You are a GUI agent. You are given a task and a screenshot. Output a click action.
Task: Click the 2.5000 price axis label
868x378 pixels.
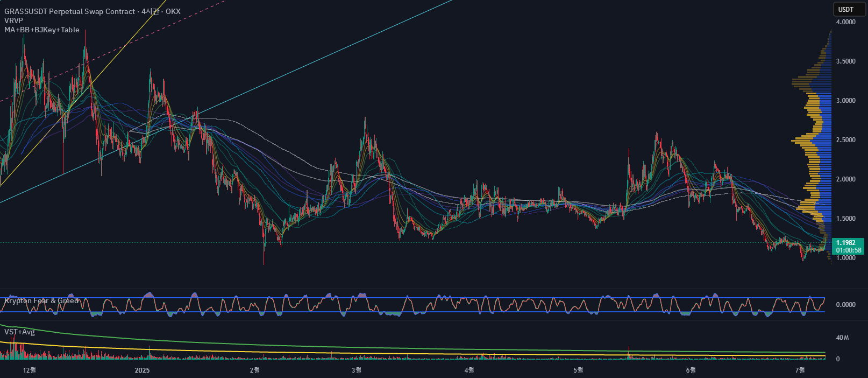click(845, 140)
